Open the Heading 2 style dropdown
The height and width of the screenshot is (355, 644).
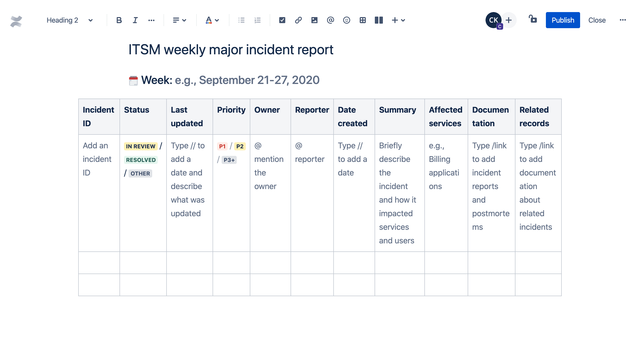tap(68, 20)
